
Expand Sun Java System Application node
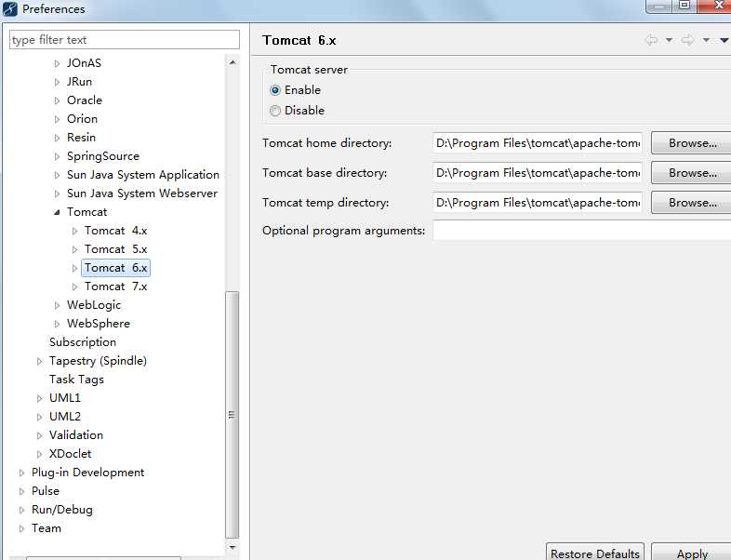(x=57, y=175)
